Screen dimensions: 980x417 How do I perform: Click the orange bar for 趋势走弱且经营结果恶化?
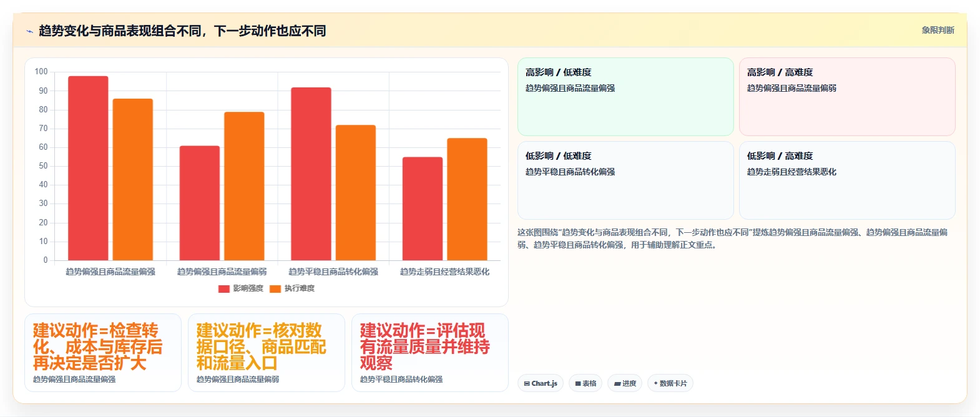click(x=467, y=199)
